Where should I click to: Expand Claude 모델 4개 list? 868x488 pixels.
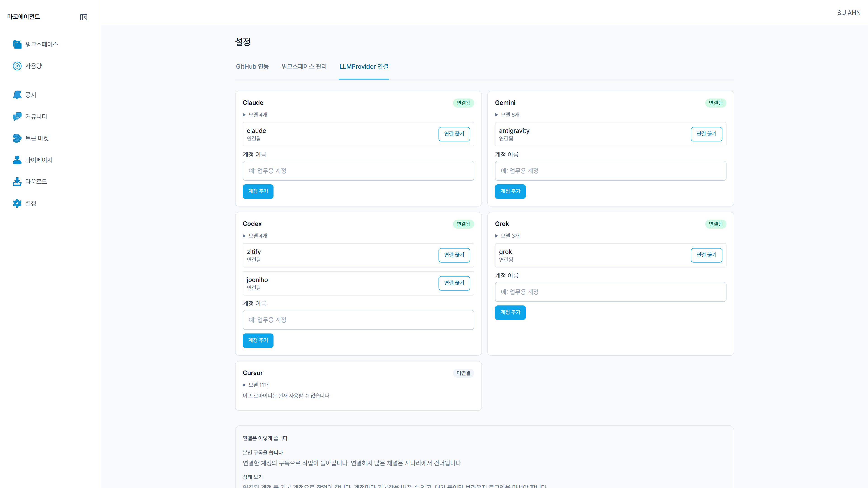[255, 115]
